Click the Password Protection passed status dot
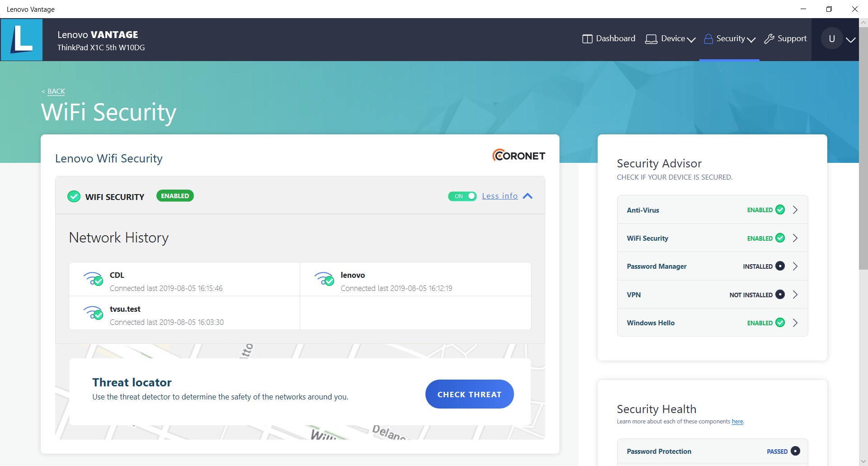Image resolution: width=868 pixels, height=466 pixels. pos(795,451)
